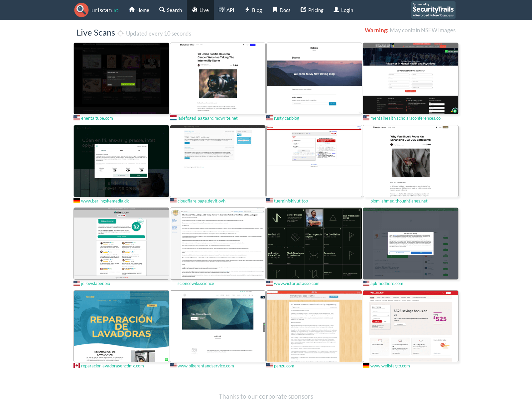Image resolution: width=532 pixels, height=399 pixels.
Task: Open the reparacionlavadorasencdmx.com scan link
Action: 112,366
